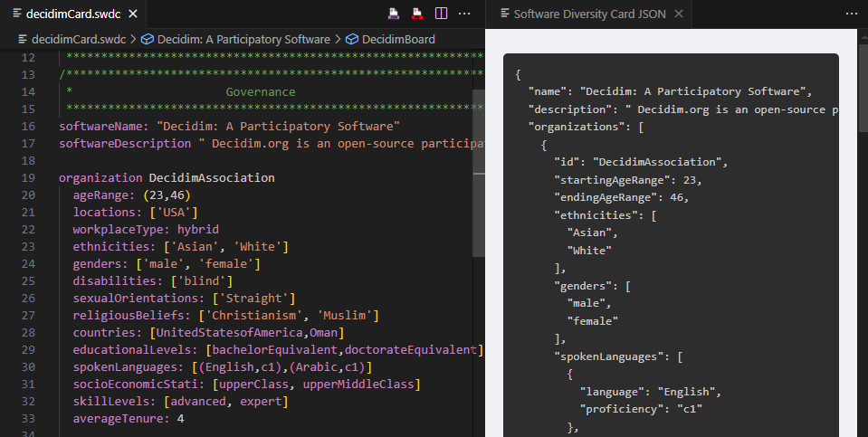Close the Software Diversity Card JSON tab
Image resolution: width=868 pixels, height=437 pixels.
coord(679,14)
